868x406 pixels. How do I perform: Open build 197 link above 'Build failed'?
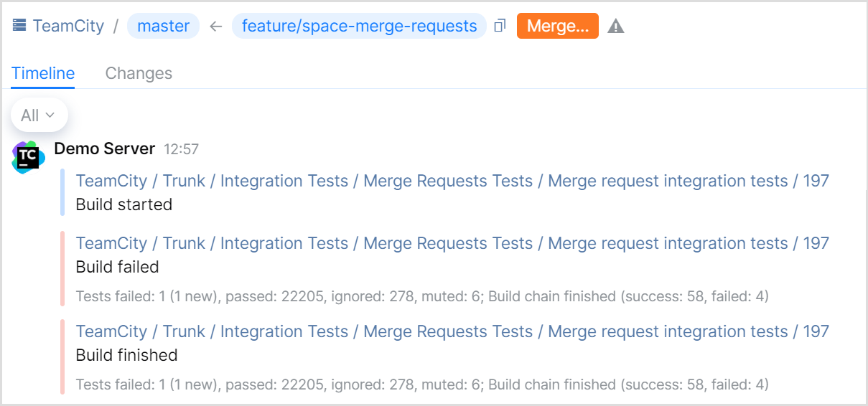tap(452, 243)
